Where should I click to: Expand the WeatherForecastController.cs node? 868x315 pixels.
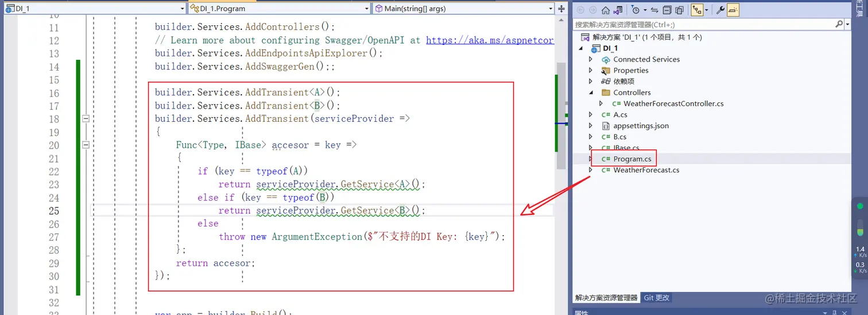601,103
